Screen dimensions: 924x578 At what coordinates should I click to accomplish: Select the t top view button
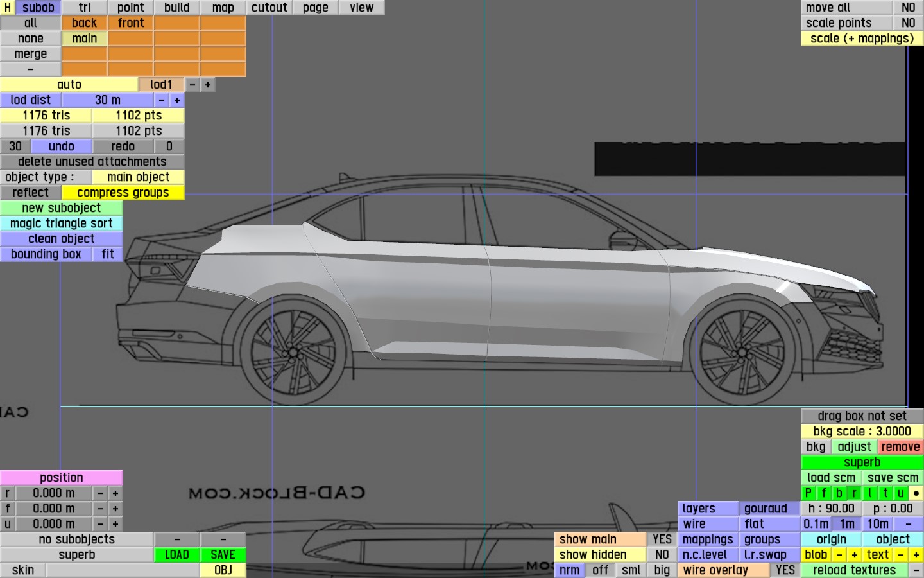(886, 493)
